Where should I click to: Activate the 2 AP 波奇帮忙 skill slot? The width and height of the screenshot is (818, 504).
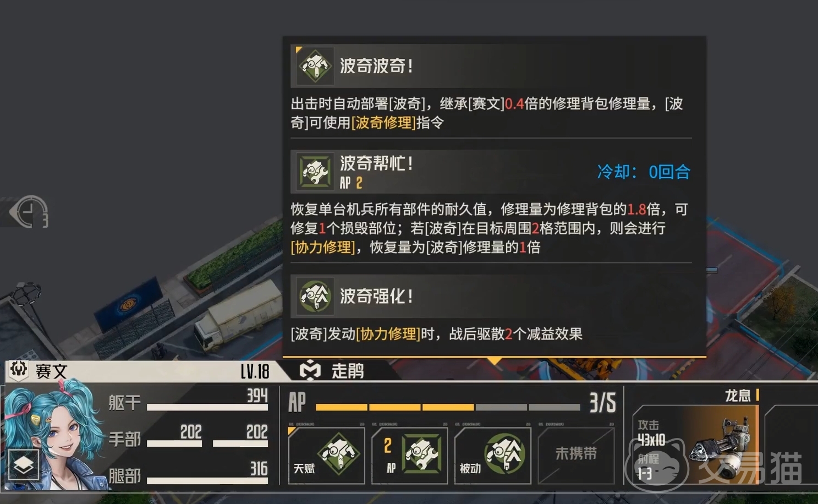(x=409, y=455)
